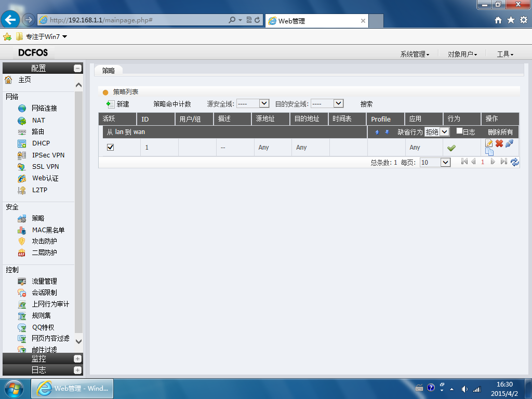Image resolution: width=532 pixels, height=399 pixels.
Task: Open the DHCP icon
Action: tap(22, 143)
